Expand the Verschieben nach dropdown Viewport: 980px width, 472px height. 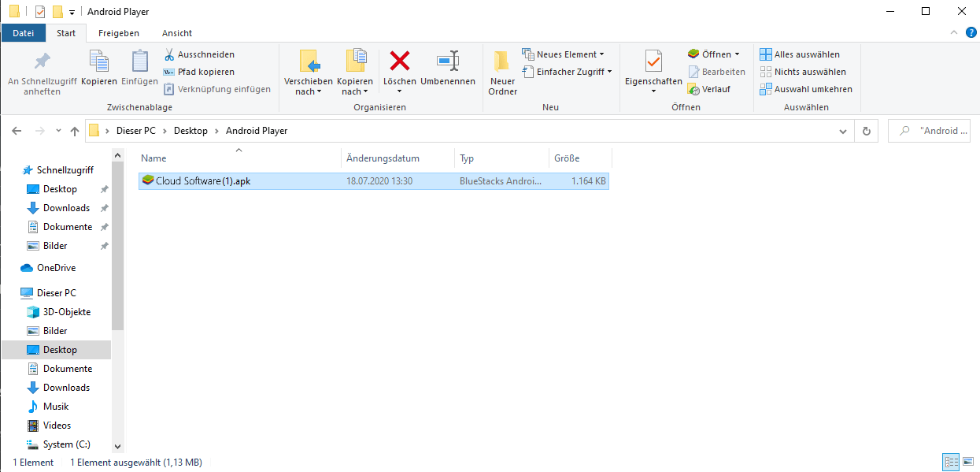[x=308, y=91]
